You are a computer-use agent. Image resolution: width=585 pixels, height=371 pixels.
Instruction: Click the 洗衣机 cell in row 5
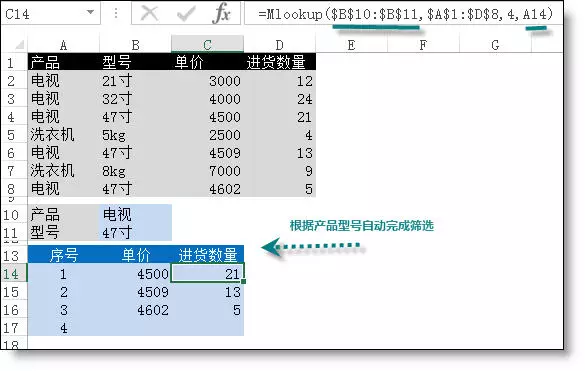pyautogui.click(x=63, y=135)
